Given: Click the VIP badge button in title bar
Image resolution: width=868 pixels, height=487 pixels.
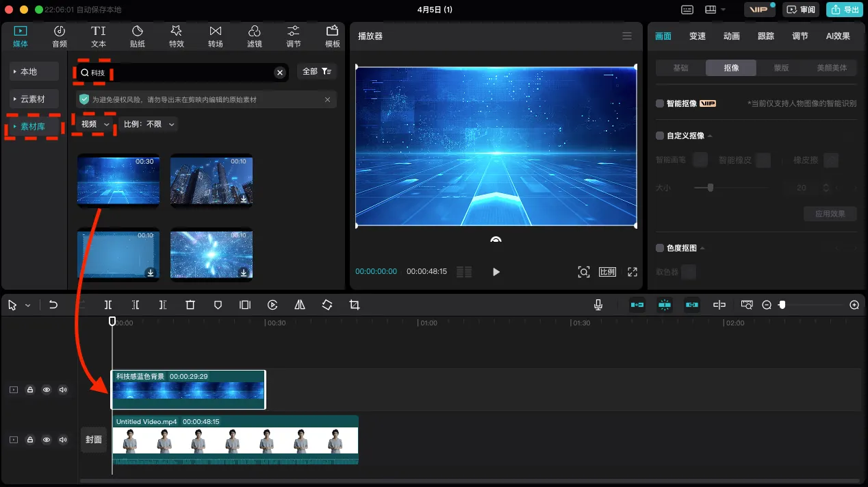Looking at the screenshot, I should [x=759, y=10].
